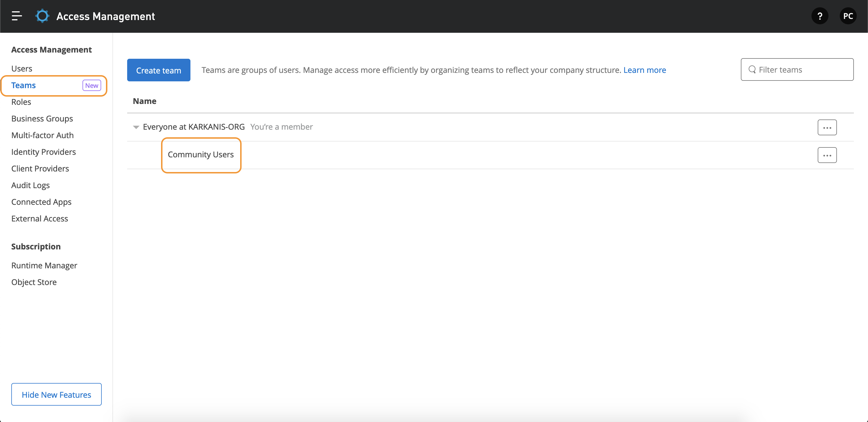Screen dimensions: 868x422
Task: Click the Create team button
Action: point(158,70)
